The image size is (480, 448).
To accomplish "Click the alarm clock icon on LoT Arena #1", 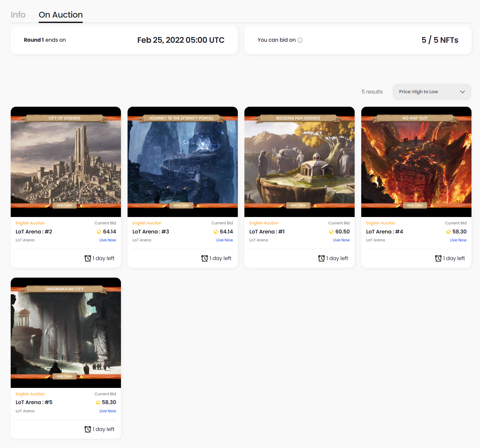I will point(321,258).
